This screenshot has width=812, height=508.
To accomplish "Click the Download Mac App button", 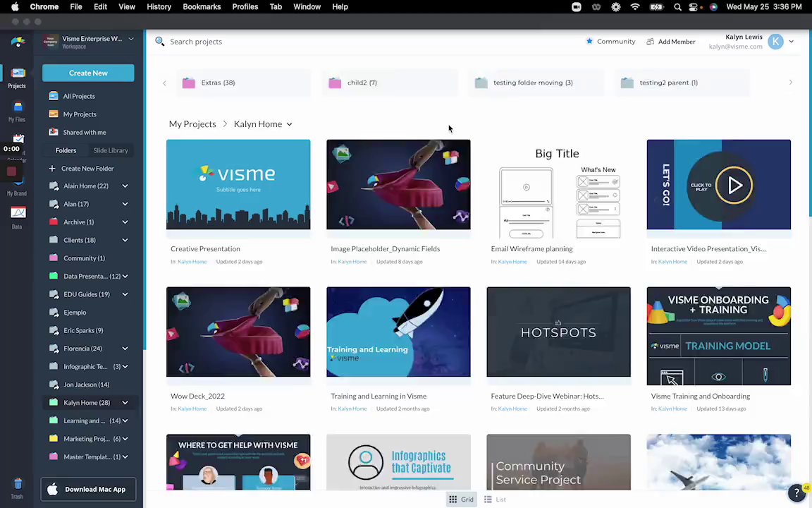I will coord(88,489).
